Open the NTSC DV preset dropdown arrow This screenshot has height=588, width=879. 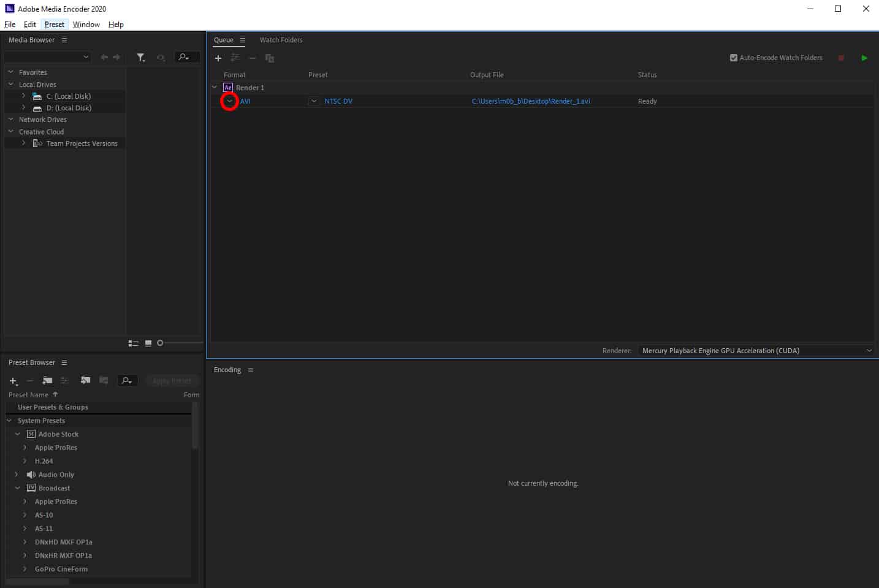314,101
